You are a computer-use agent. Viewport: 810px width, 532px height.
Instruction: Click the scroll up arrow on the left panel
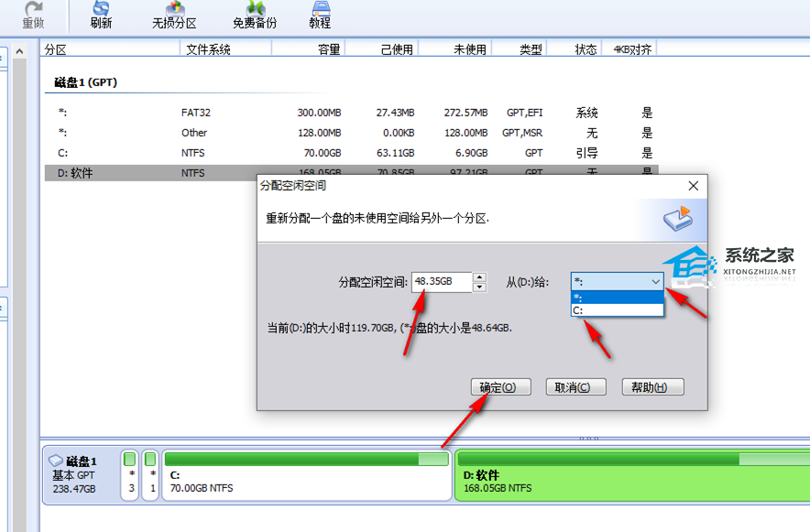[19, 51]
